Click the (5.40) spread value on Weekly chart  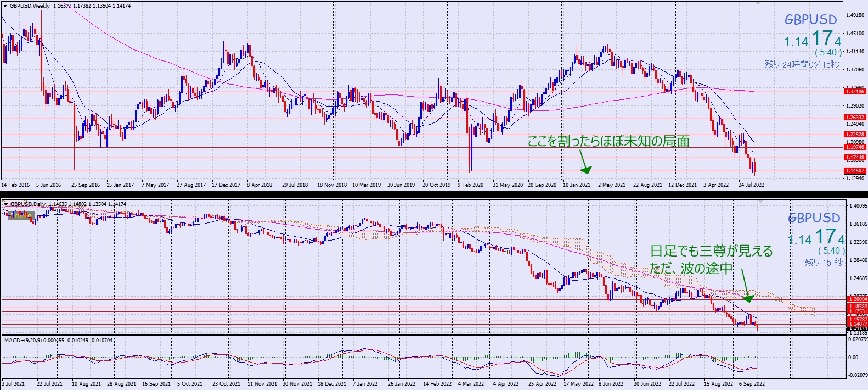pyautogui.click(x=828, y=53)
